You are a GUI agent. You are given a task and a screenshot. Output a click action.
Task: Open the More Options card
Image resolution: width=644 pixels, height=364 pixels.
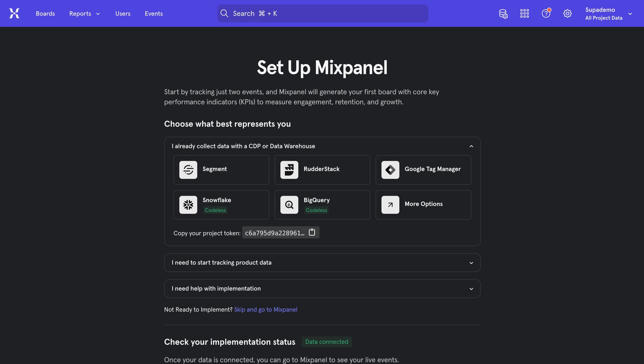pyautogui.click(x=423, y=205)
